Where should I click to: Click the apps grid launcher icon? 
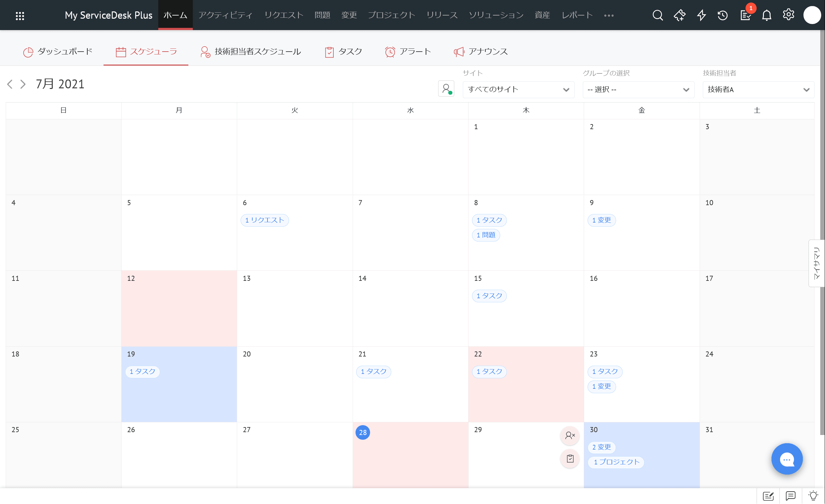[x=20, y=16]
